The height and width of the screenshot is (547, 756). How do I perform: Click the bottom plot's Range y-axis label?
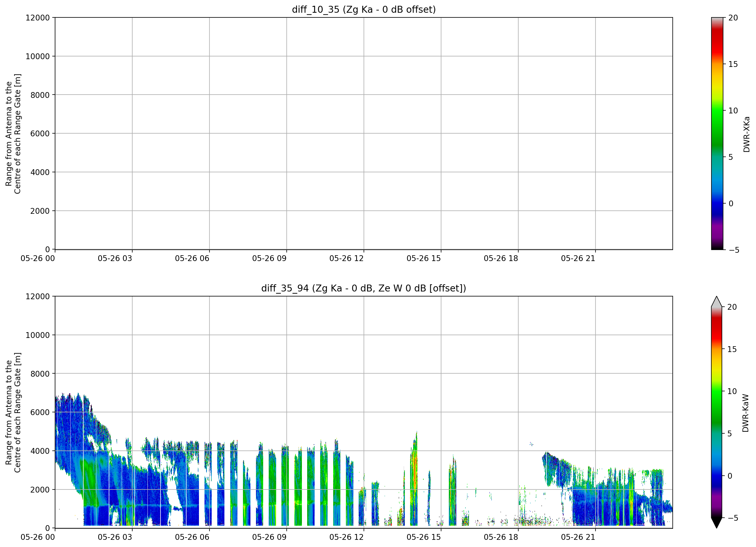tap(13, 412)
